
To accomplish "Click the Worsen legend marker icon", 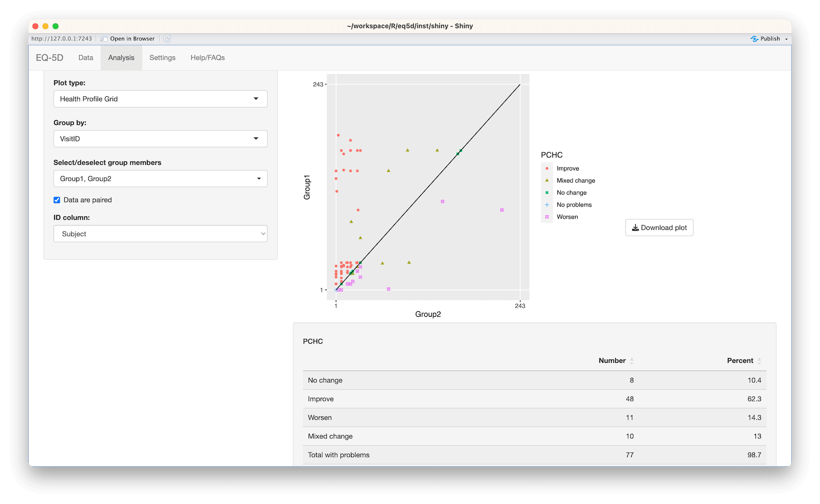I will pyautogui.click(x=547, y=216).
